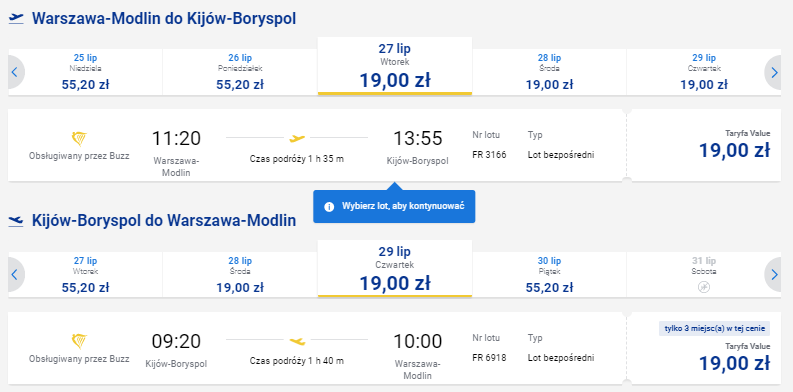
Task: Click previous dates arrow for return flight
Action: pos(14,275)
